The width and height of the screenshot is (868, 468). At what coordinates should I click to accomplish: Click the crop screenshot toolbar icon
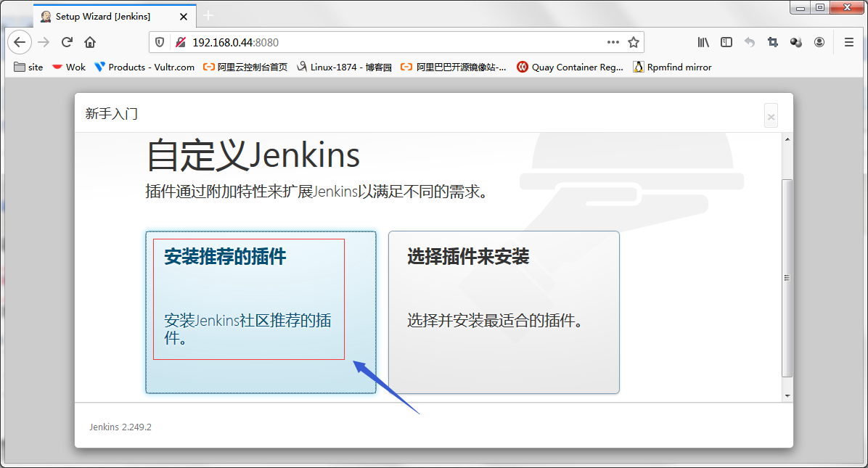[x=773, y=42]
